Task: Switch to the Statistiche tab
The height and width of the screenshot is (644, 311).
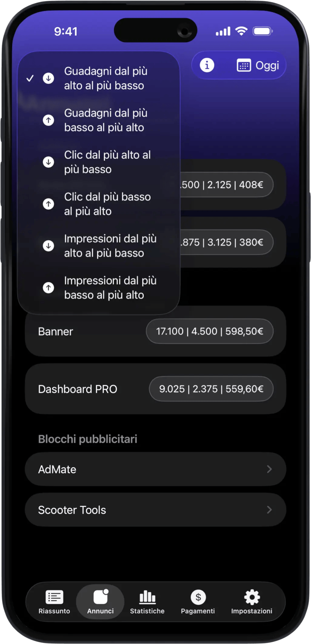Action: point(147,602)
